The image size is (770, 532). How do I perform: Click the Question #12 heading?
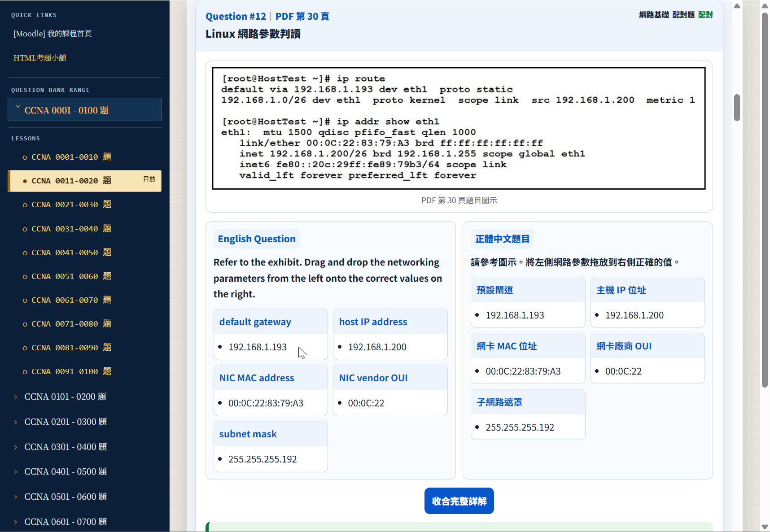point(236,17)
